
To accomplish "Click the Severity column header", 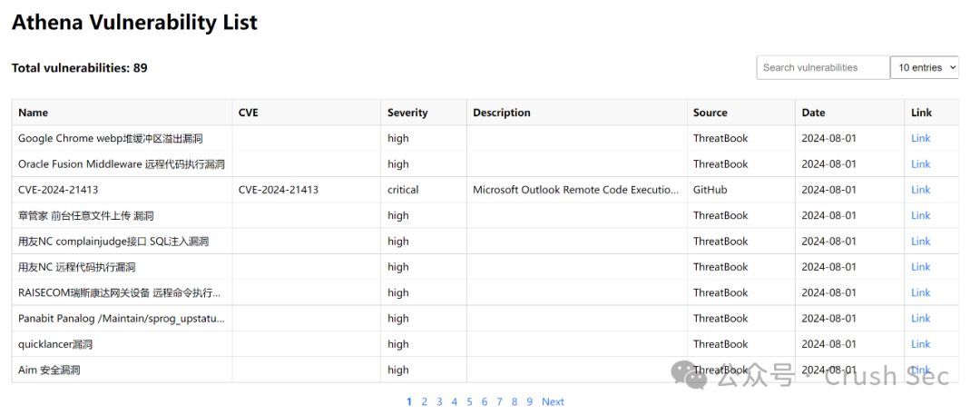I will 424,113.
